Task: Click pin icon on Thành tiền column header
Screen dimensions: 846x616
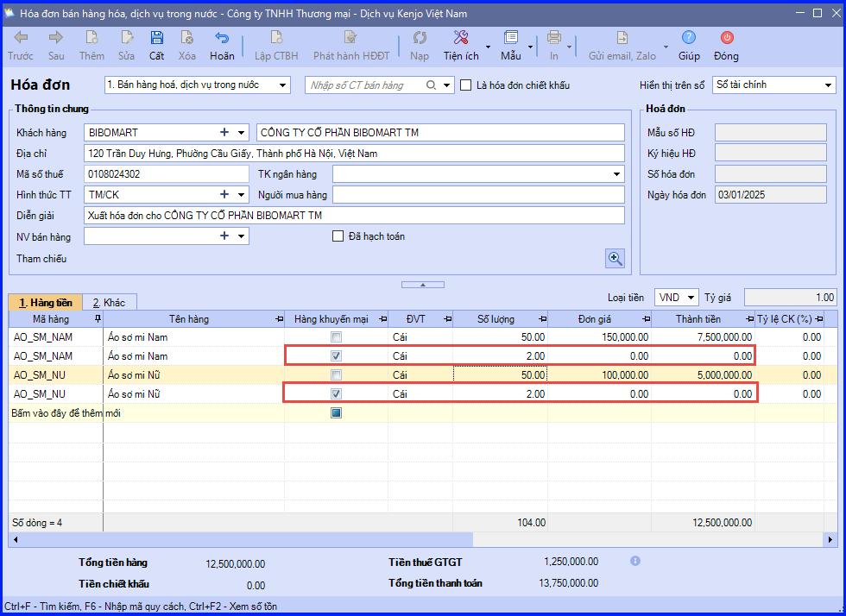Action: point(749,319)
